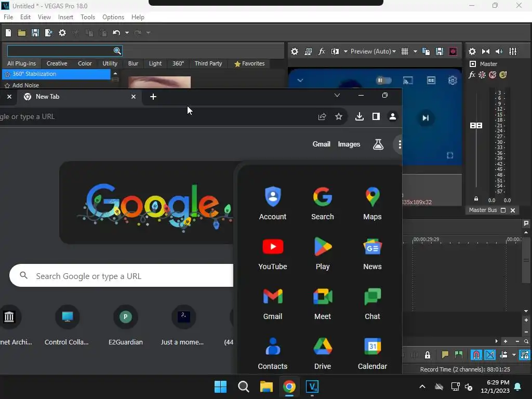Click the Google search box
Viewport: 532px width, 399px height.
[x=122, y=276]
